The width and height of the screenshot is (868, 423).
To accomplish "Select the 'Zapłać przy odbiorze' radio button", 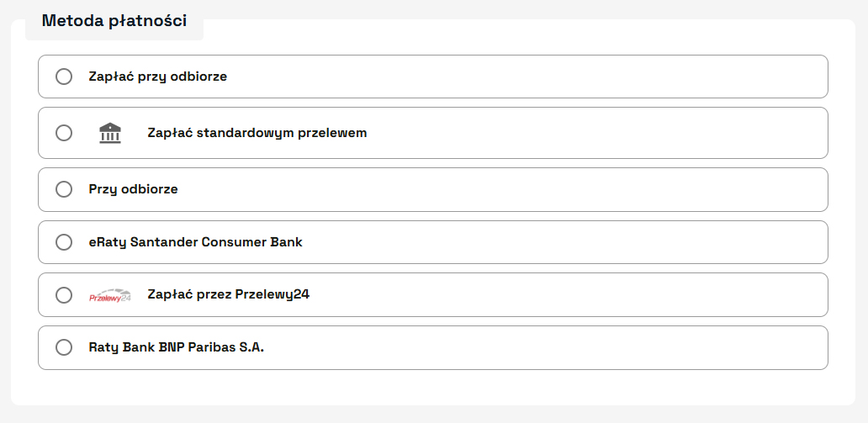I will point(64,77).
